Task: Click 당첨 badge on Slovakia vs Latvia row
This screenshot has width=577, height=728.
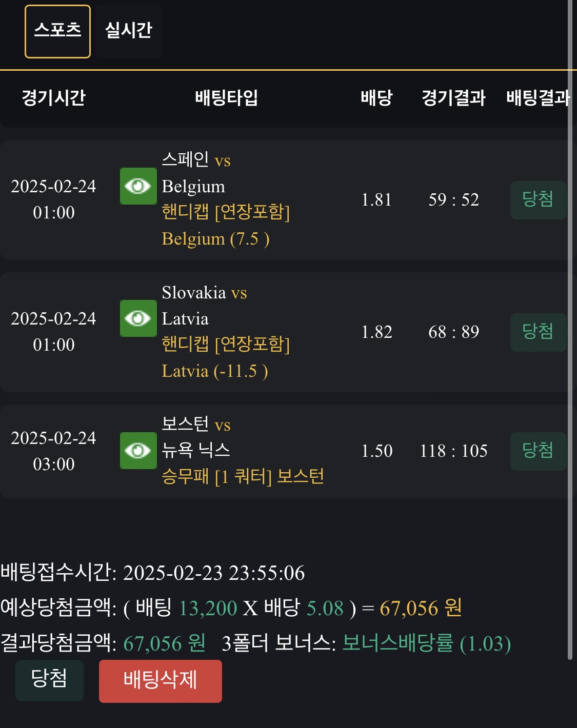Action: click(538, 332)
